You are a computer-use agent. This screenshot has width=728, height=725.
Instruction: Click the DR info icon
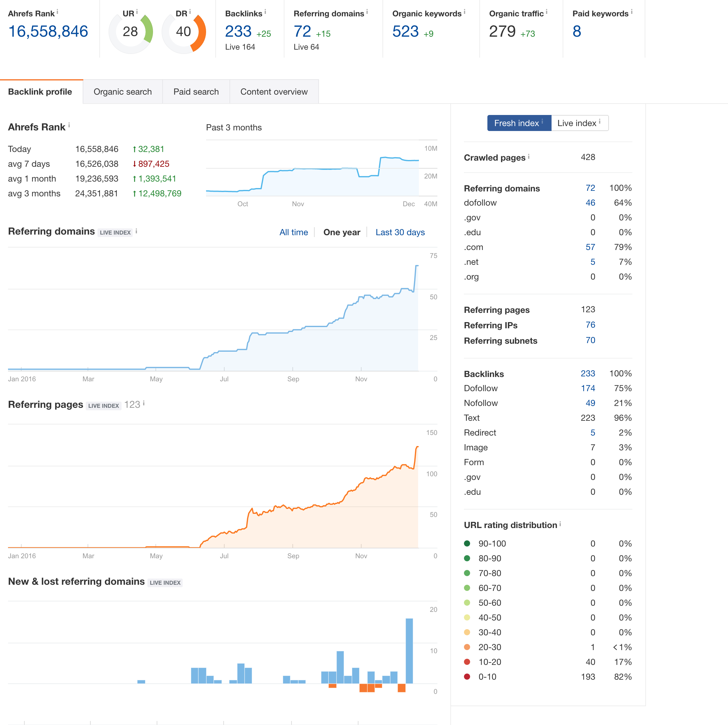coord(190,12)
